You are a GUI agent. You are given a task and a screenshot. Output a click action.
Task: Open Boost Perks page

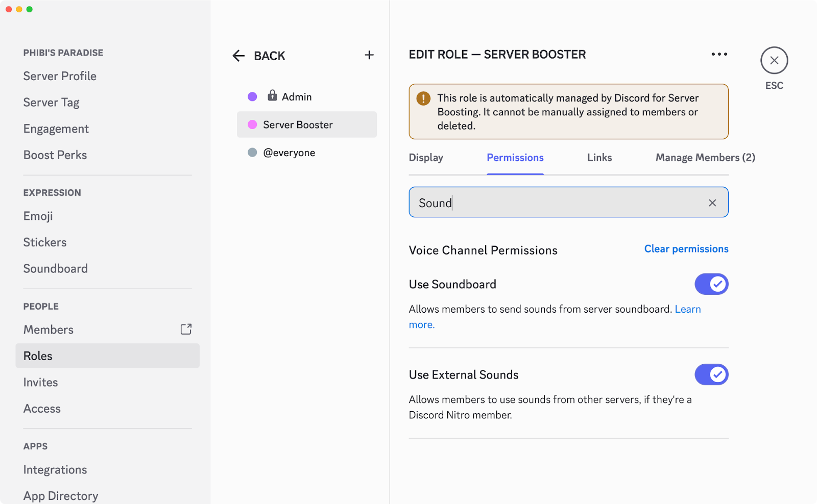(x=55, y=155)
